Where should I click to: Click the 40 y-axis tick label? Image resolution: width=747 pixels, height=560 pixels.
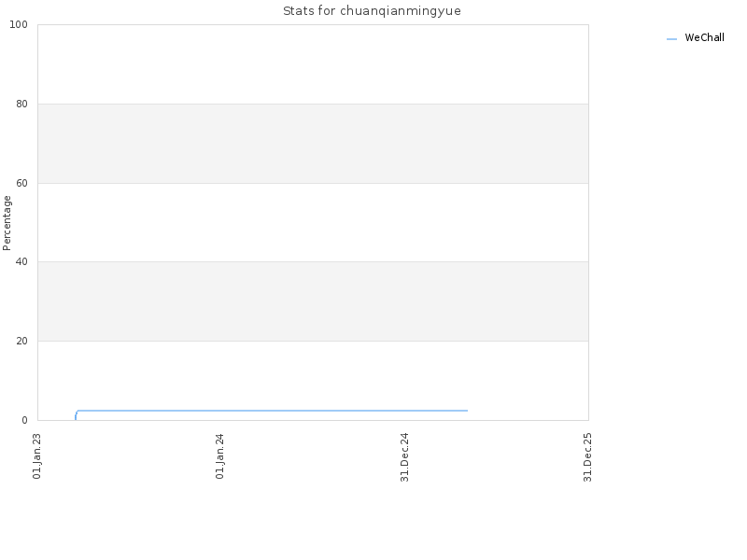21,262
